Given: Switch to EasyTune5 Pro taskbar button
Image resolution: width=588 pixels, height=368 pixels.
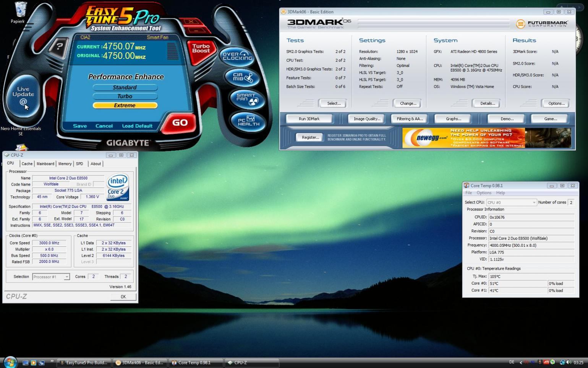Looking at the screenshot, I should click(x=84, y=363).
